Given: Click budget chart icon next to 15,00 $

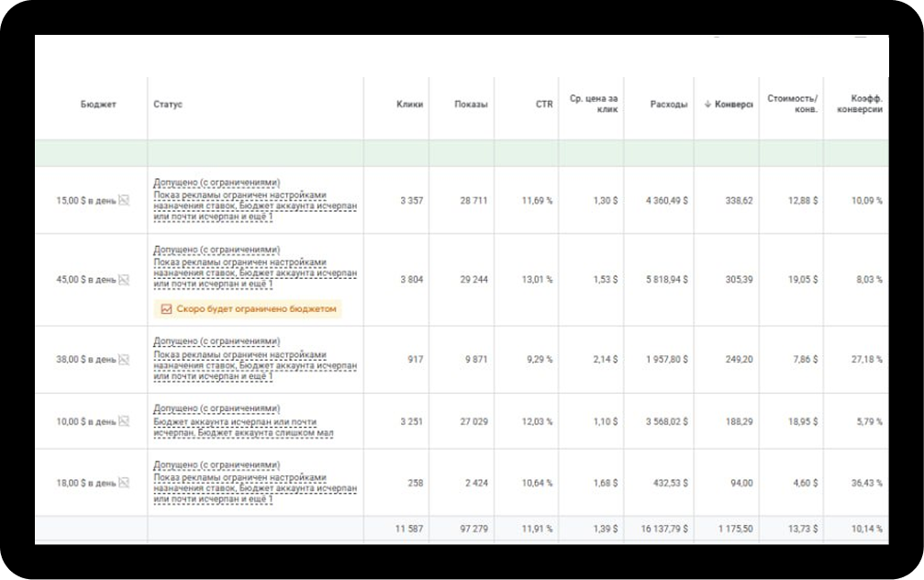Looking at the screenshot, I should pyautogui.click(x=125, y=200).
